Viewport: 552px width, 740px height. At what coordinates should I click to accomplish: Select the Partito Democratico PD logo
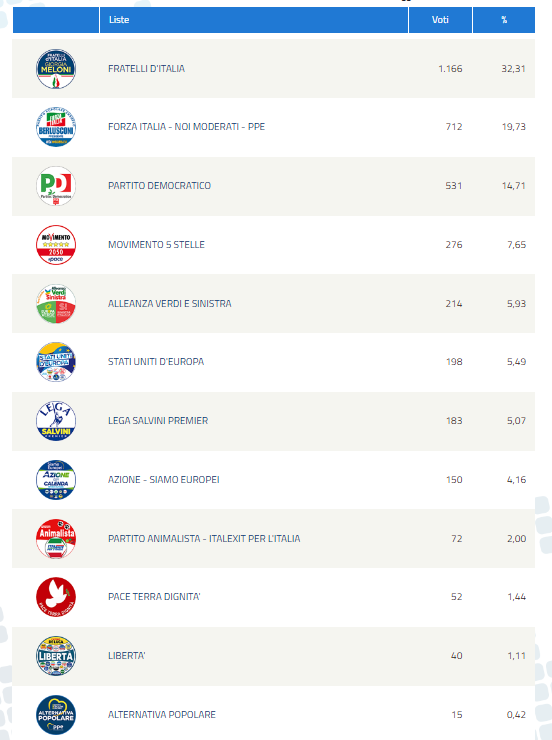coord(56,186)
